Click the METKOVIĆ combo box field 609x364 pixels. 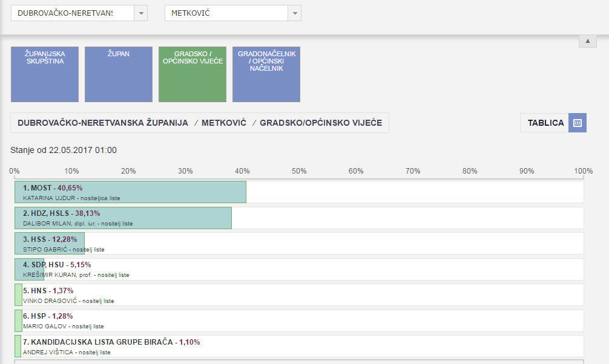(x=226, y=13)
